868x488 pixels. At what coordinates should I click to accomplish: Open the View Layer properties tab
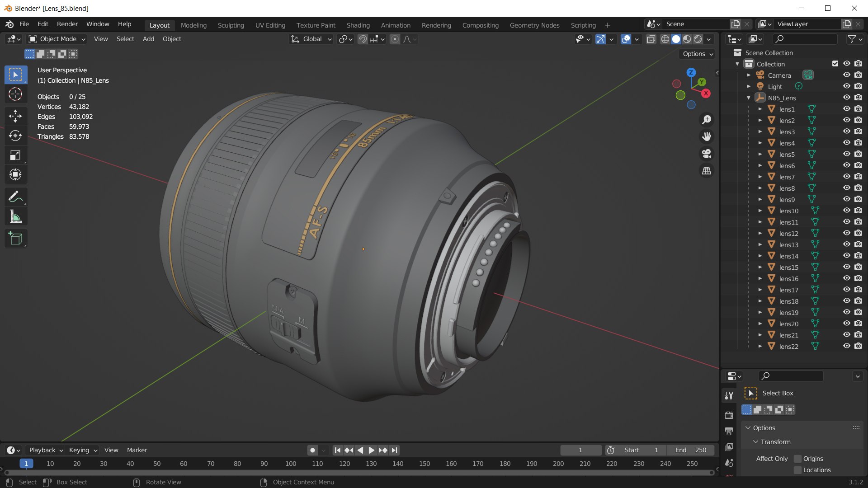[x=729, y=447]
